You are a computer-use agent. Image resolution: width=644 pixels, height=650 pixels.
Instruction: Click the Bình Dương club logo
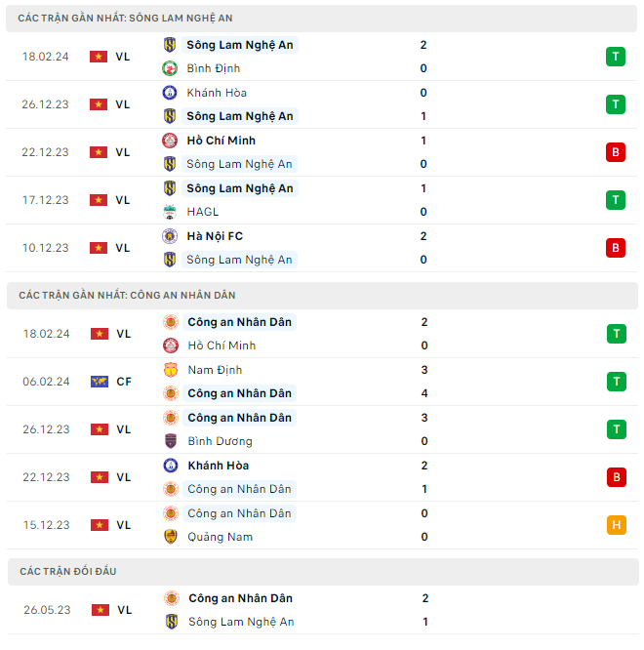[169, 441]
